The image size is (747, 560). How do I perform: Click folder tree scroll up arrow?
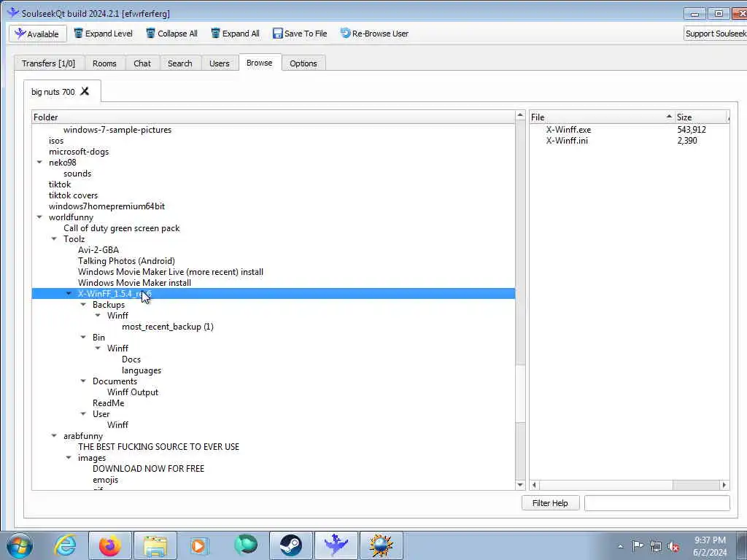tap(520, 116)
